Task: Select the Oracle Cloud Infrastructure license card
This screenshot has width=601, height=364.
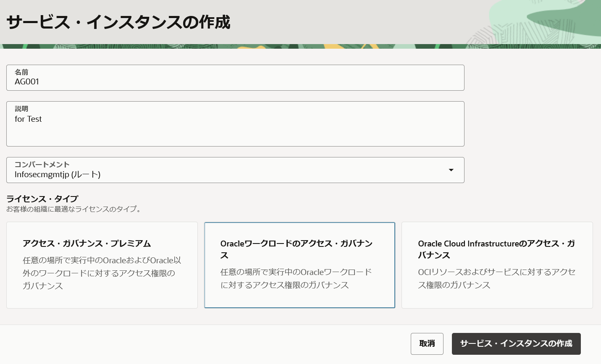Action: [497, 265]
